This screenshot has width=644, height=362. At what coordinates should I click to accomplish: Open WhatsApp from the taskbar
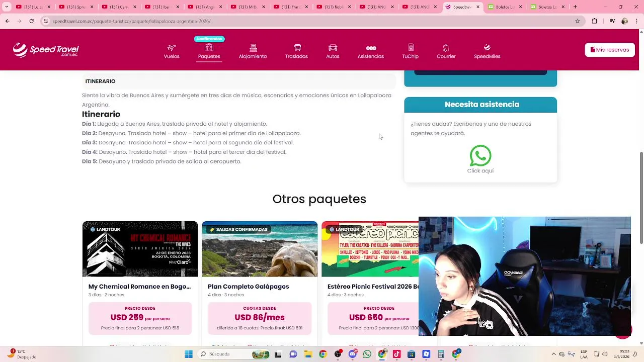tap(367, 354)
